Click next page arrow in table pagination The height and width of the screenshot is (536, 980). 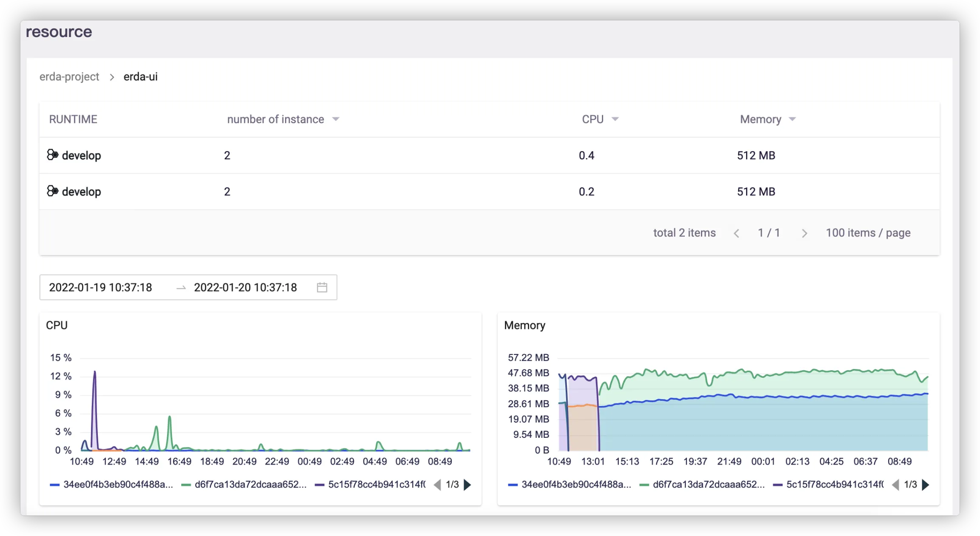804,233
